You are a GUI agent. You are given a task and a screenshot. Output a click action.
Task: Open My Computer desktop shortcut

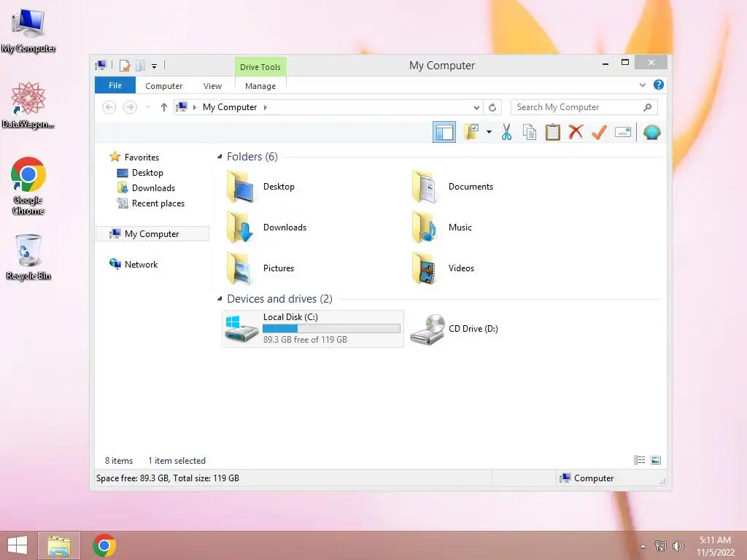[28, 31]
